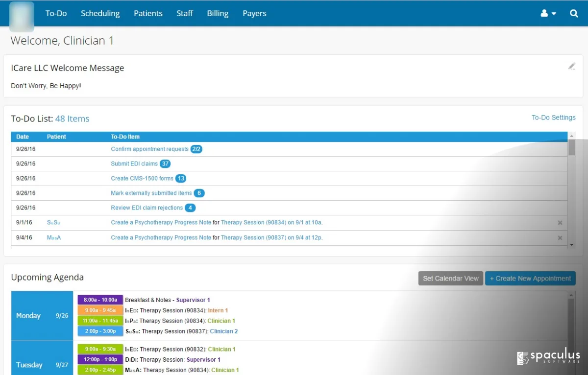
Task: Click the search magnifier icon
Action: [574, 13]
